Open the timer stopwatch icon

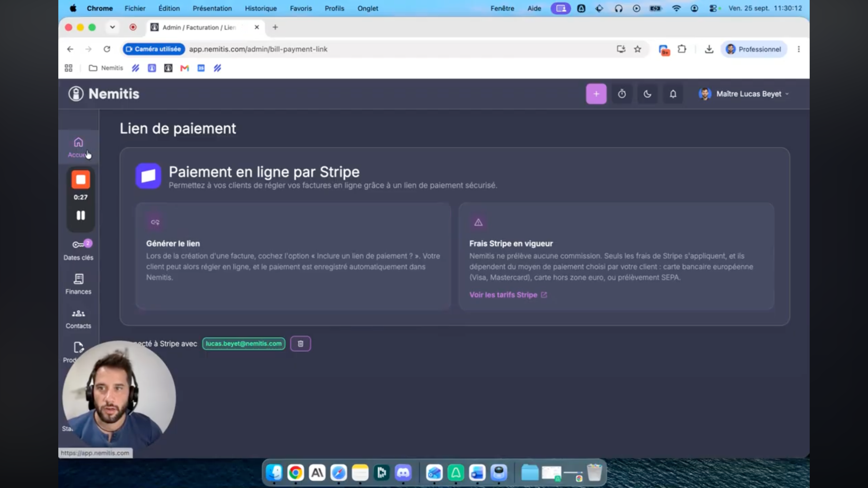click(622, 94)
